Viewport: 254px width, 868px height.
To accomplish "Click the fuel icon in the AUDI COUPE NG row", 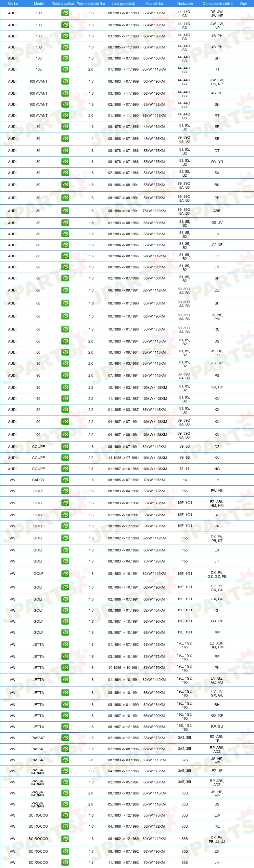I will (65, 469).
